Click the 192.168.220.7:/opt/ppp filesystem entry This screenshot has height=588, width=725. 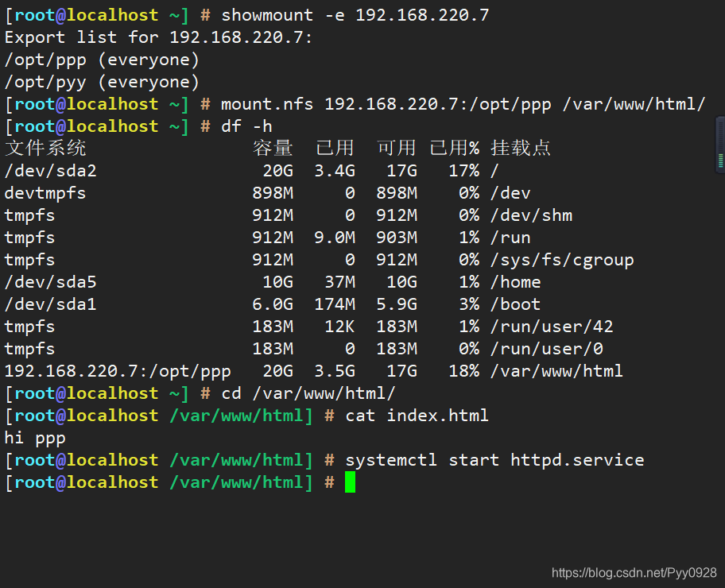(118, 372)
